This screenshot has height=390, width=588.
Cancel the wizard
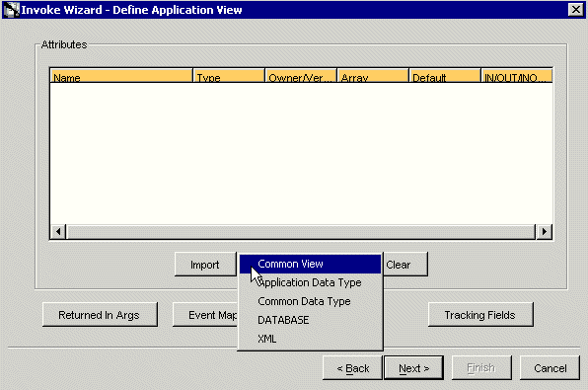click(550, 368)
